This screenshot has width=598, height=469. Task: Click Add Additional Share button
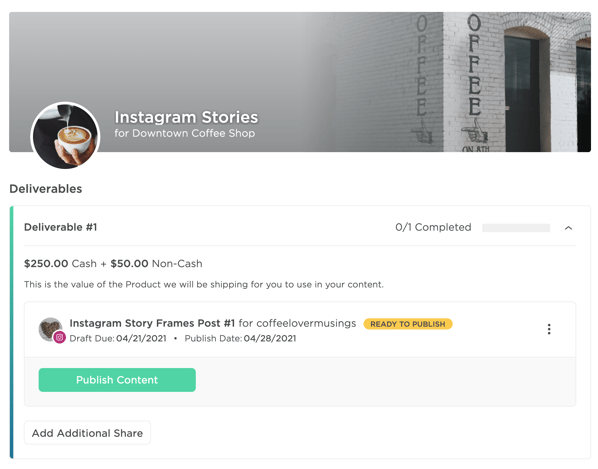87,433
